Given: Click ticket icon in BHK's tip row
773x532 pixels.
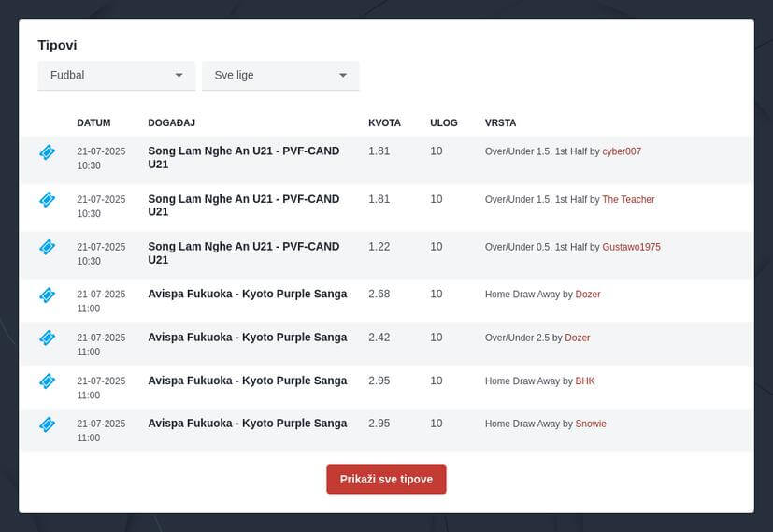Looking at the screenshot, I should 48,381.
